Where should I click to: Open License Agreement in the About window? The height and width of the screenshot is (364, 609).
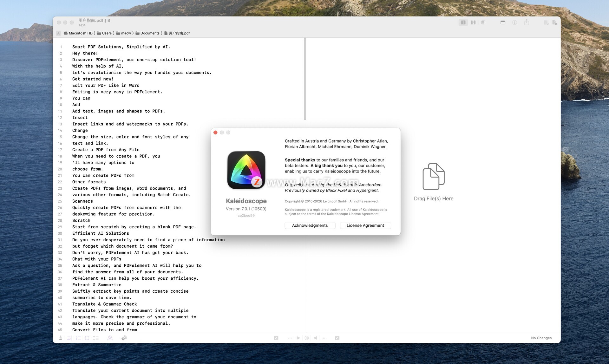[x=365, y=225]
